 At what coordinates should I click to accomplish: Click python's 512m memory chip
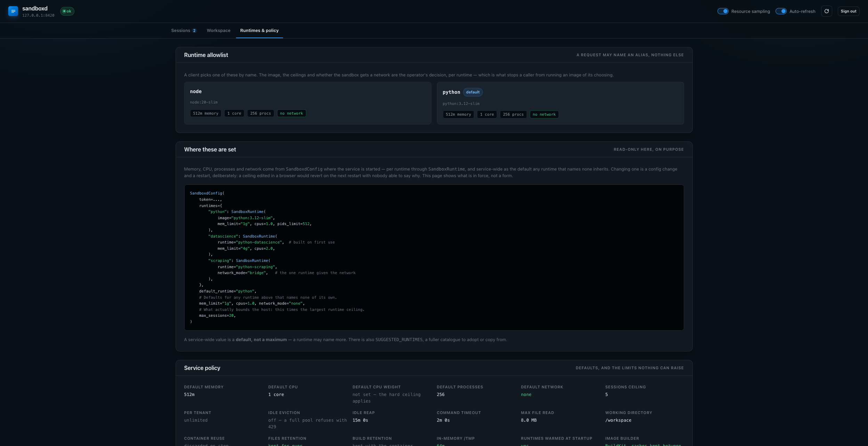[x=459, y=114]
